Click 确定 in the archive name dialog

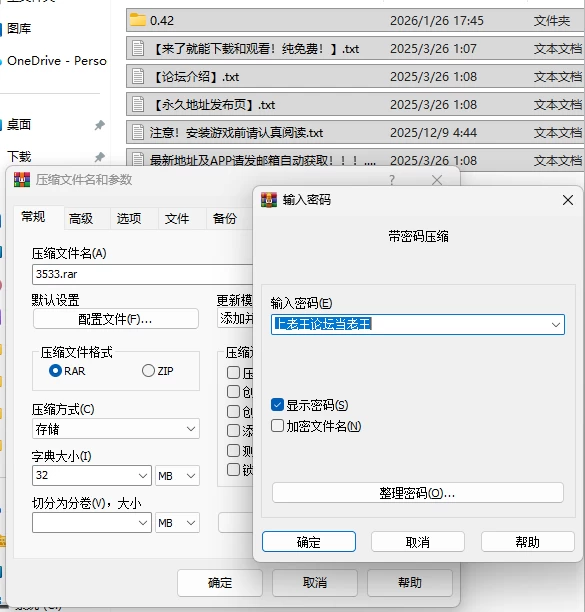220,583
